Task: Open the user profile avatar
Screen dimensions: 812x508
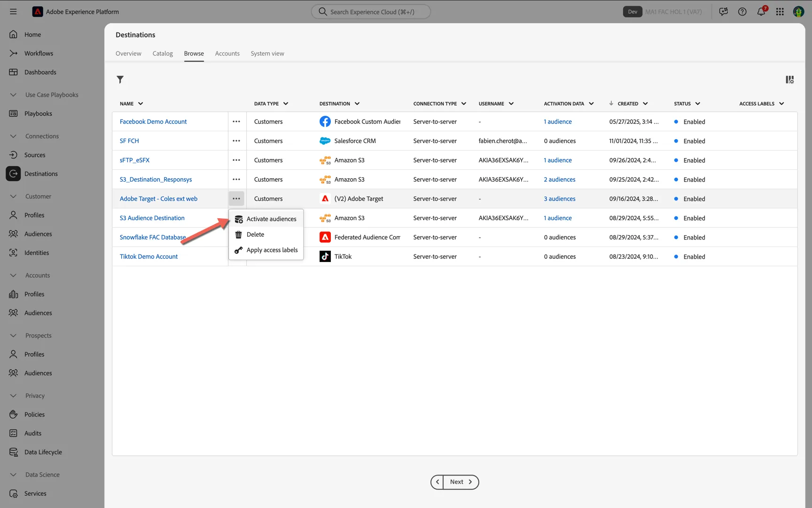Action: coord(798,12)
